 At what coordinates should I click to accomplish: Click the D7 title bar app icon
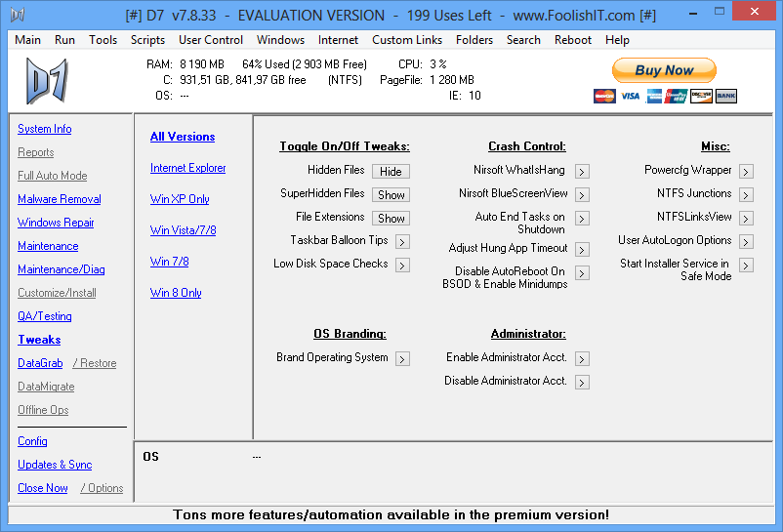[18, 15]
